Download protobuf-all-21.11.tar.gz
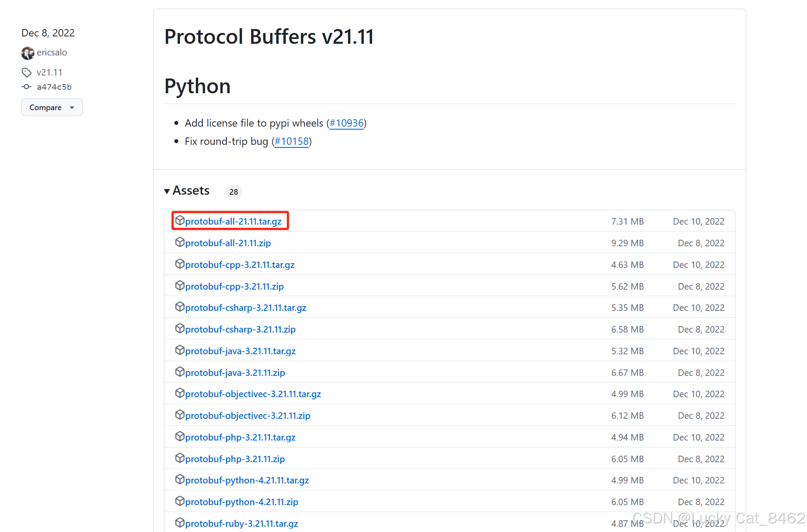Viewport: 807px width, 532px height. click(x=233, y=222)
